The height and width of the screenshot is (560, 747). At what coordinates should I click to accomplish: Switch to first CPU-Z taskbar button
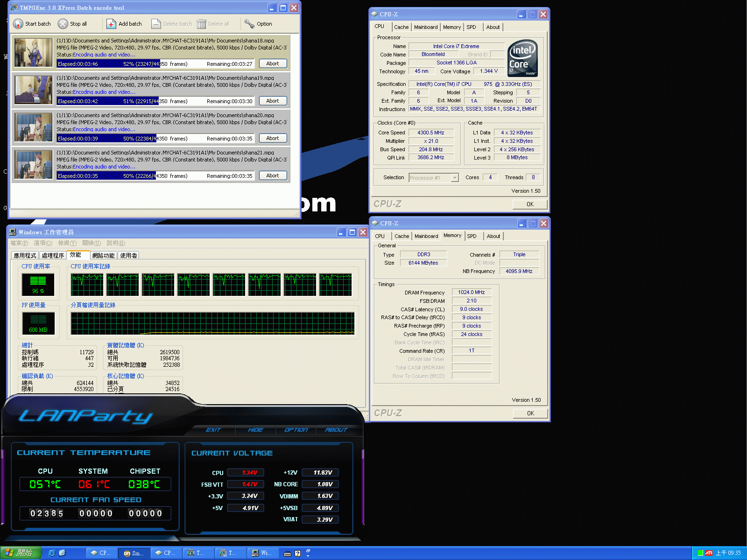(101, 553)
